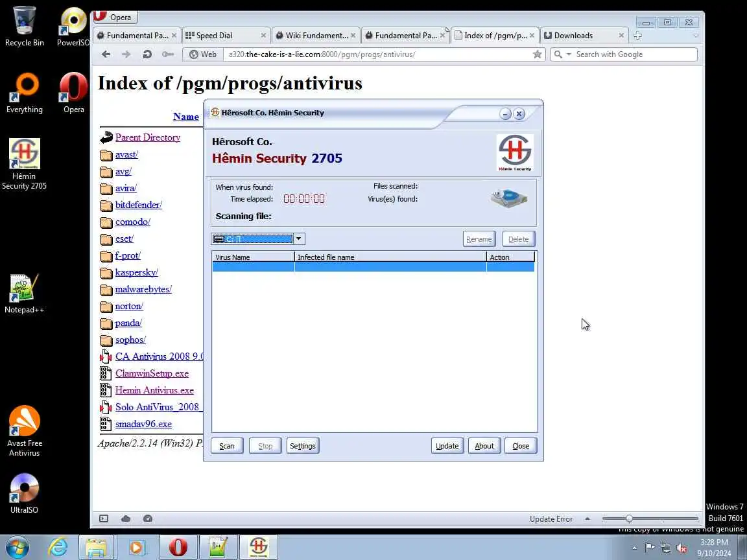
Task: Launch Hêmin Security 2705 desktop shortcut
Action: pos(24,164)
